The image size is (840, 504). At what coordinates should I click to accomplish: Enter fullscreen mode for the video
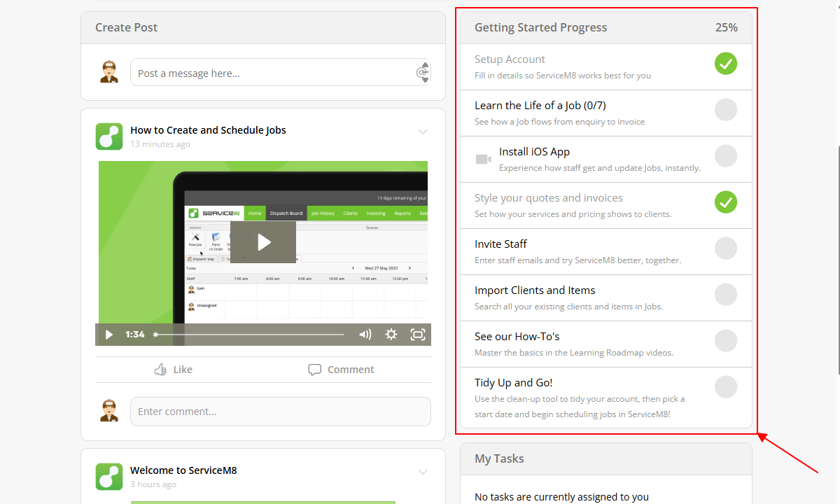(x=418, y=335)
